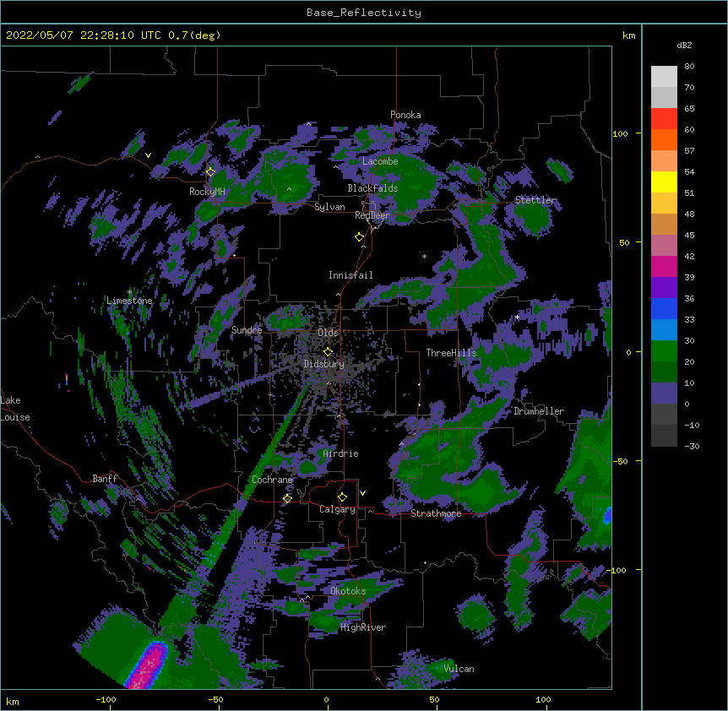Click the 54 dBZ yellow legend swatch
728x711 pixels.
[664, 182]
